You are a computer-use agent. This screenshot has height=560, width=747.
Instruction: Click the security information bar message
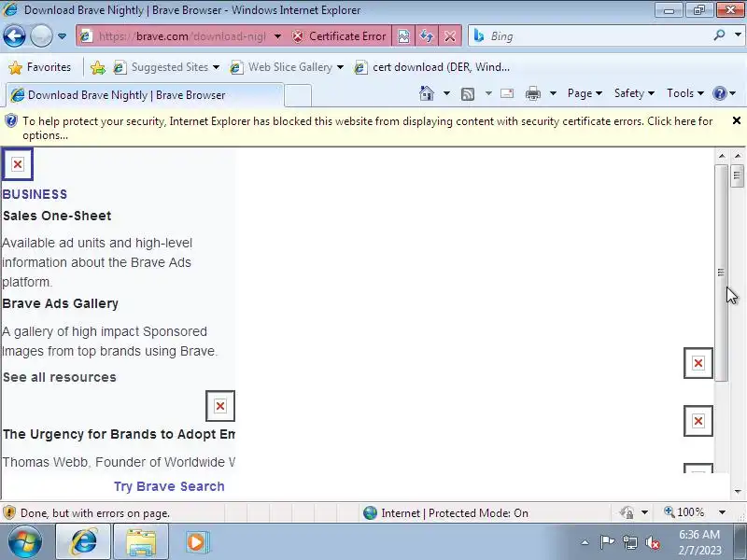[367, 128]
